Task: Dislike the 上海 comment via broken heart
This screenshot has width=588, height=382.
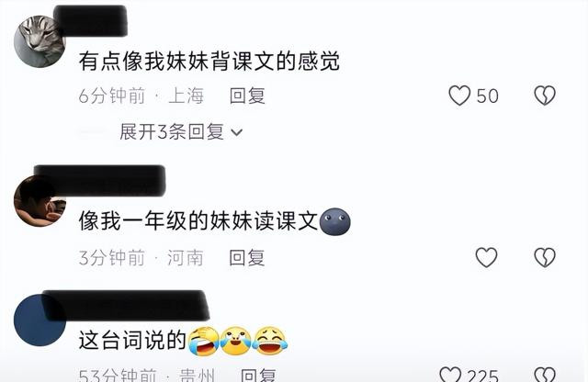Action: (545, 95)
